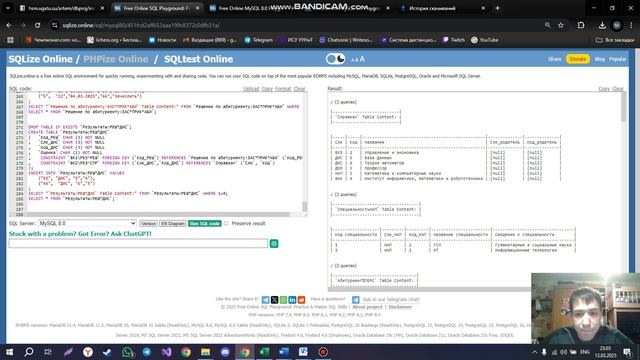Open the browser tab search dropdown arrow

point(8,8)
